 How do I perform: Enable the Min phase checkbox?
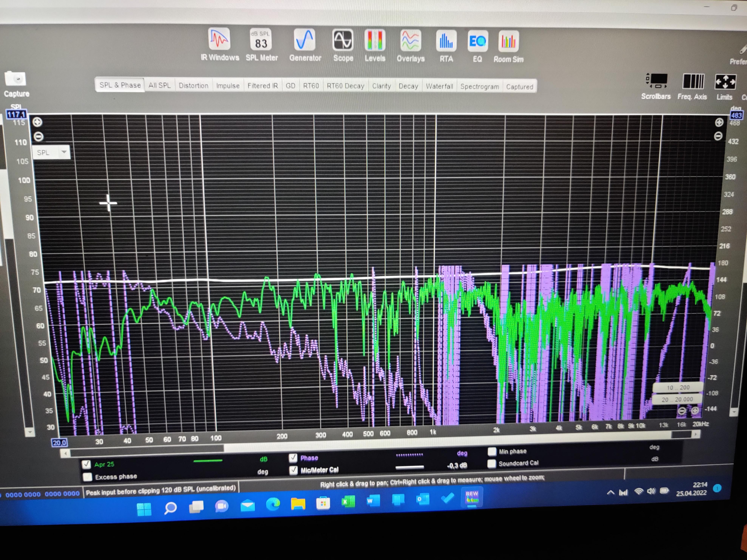(x=492, y=451)
